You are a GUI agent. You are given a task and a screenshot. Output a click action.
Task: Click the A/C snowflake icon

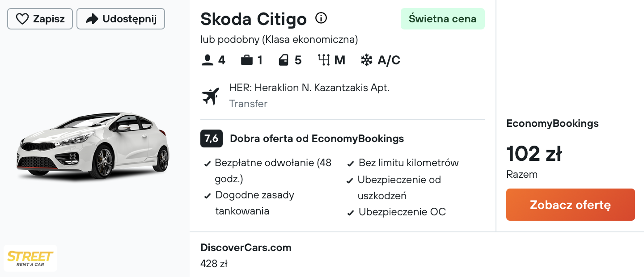367,60
